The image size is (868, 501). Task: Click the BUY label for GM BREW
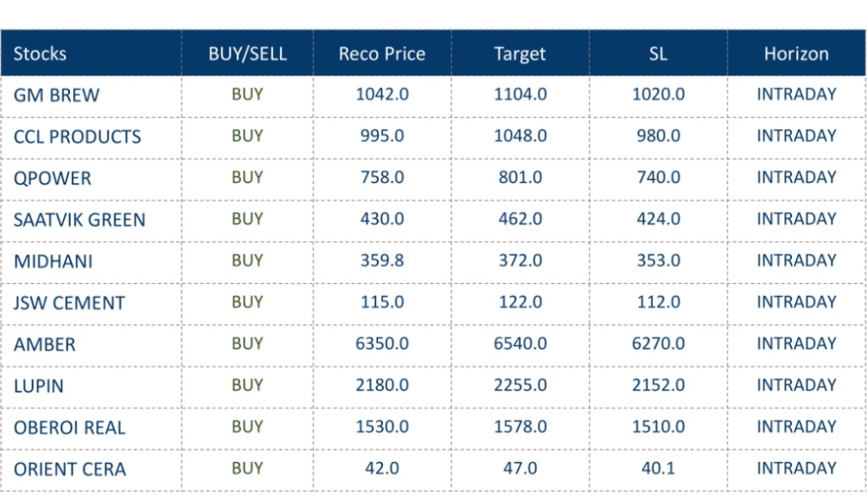tap(247, 94)
